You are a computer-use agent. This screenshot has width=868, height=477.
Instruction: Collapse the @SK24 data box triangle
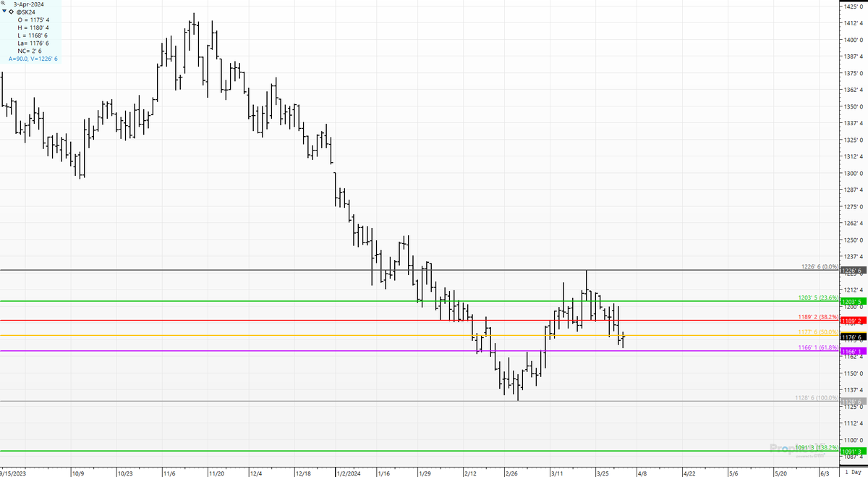click(4, 12)
